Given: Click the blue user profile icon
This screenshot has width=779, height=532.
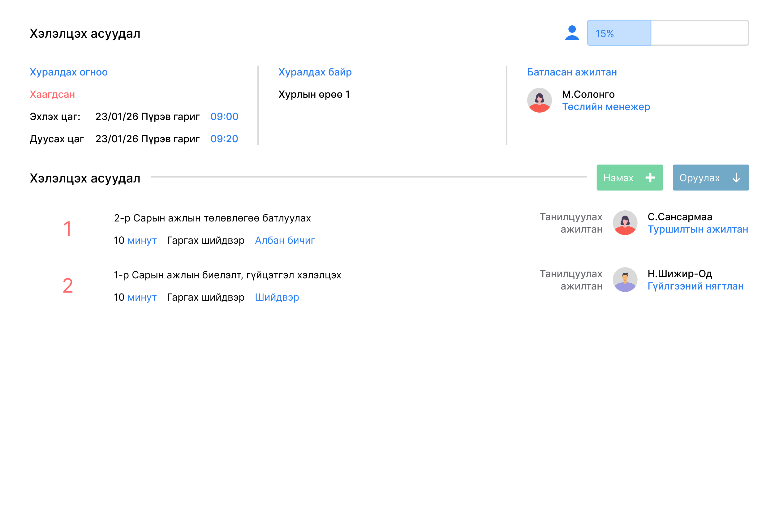Looking at the screenshot, I should tap(572, 33).
